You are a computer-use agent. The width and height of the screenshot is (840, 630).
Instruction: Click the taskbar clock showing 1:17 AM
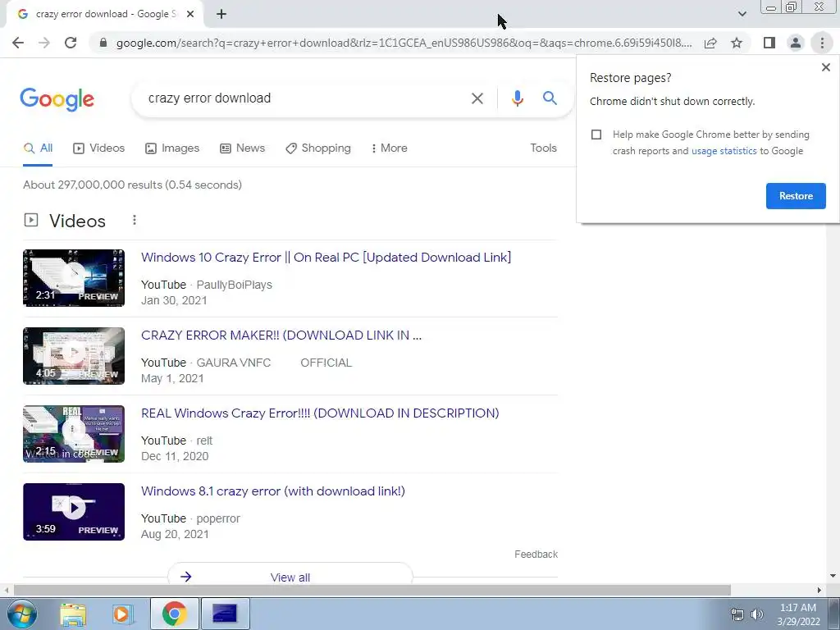[x=798, y=614]
